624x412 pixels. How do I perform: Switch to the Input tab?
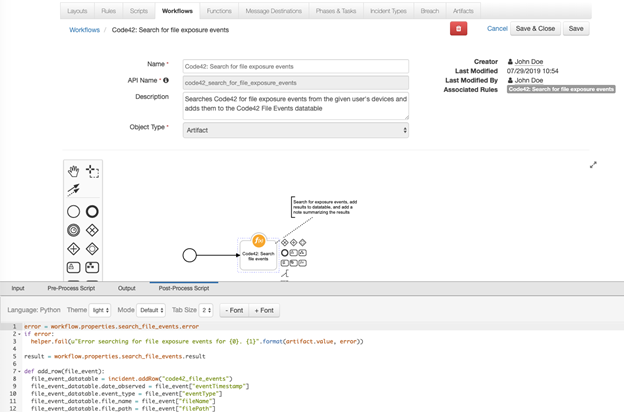pos(18,288)
